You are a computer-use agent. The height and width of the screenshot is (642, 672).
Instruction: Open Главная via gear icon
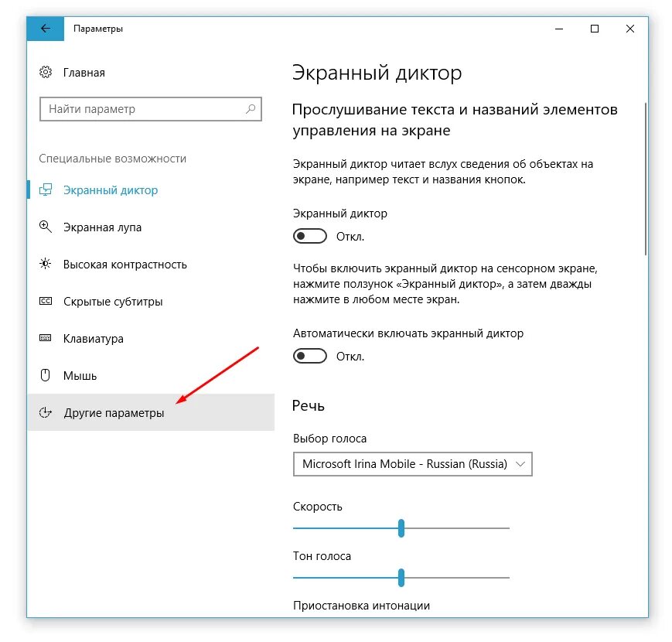point(46,72)
